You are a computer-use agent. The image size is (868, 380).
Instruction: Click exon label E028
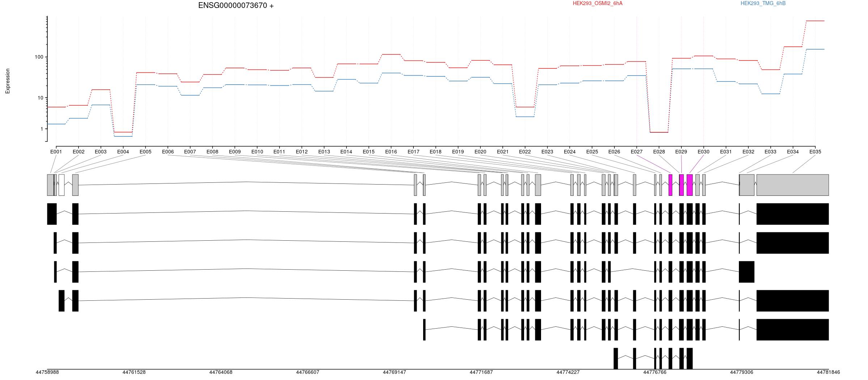pyautogui.click(x=659, y=152)
